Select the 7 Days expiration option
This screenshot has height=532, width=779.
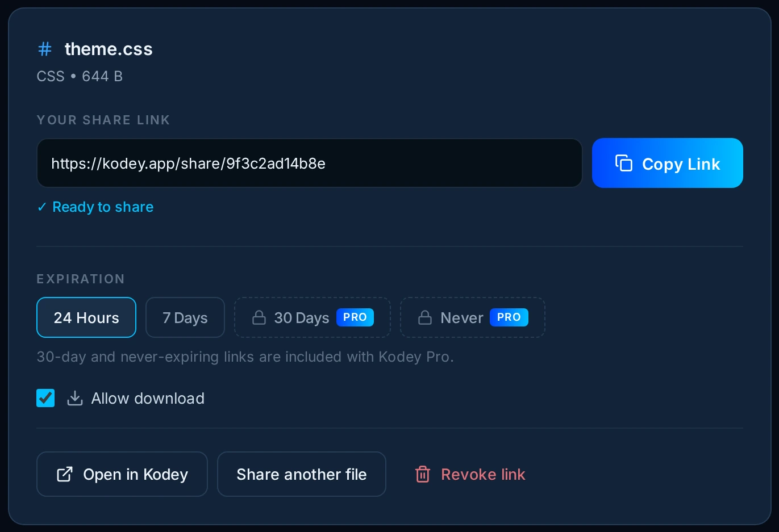(185, 317)
